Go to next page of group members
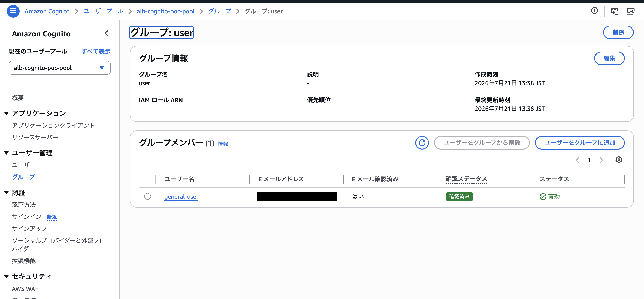Viewport: 644px width, 299px height. (601, 160)
